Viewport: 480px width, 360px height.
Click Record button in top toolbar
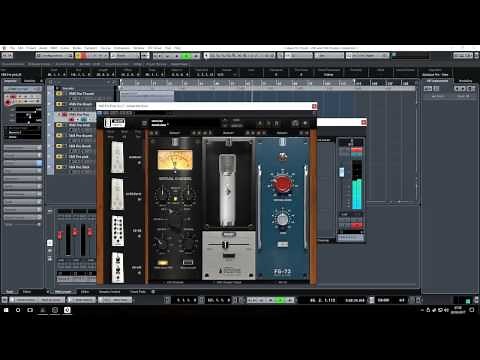click(195, 56)
